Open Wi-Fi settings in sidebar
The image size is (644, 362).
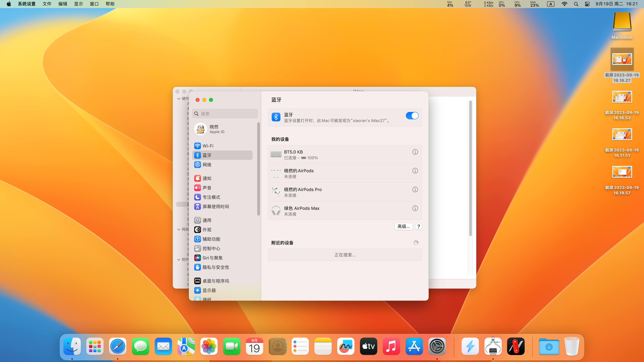click(x=208, y=146)
